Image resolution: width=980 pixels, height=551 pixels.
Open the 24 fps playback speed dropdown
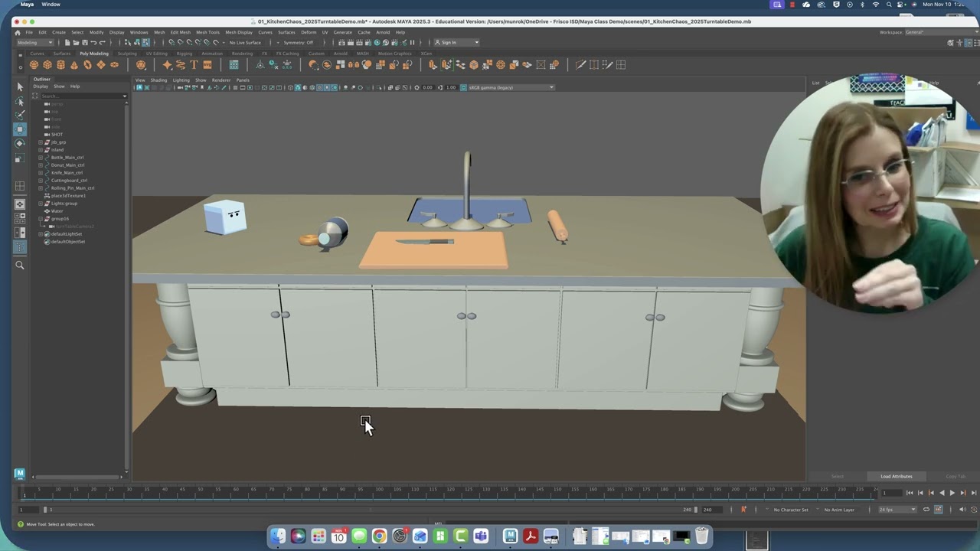coord(897,510)
